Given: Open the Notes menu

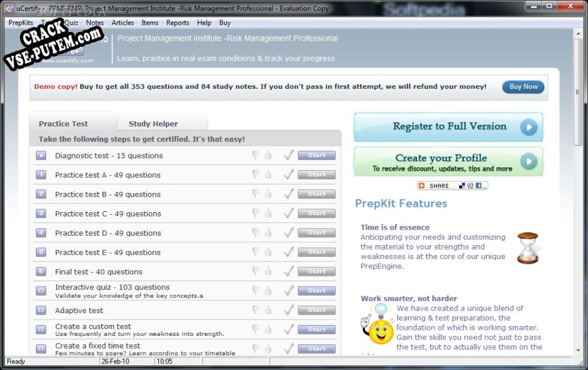Looking at the screenshot, I should 95,23.
